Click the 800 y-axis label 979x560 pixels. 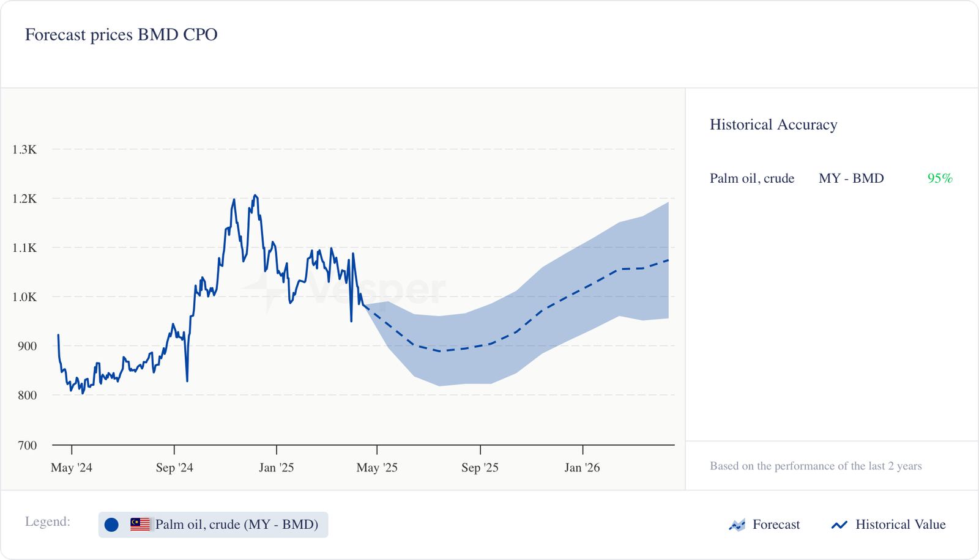pyautogui.click(x=27, y=396)
